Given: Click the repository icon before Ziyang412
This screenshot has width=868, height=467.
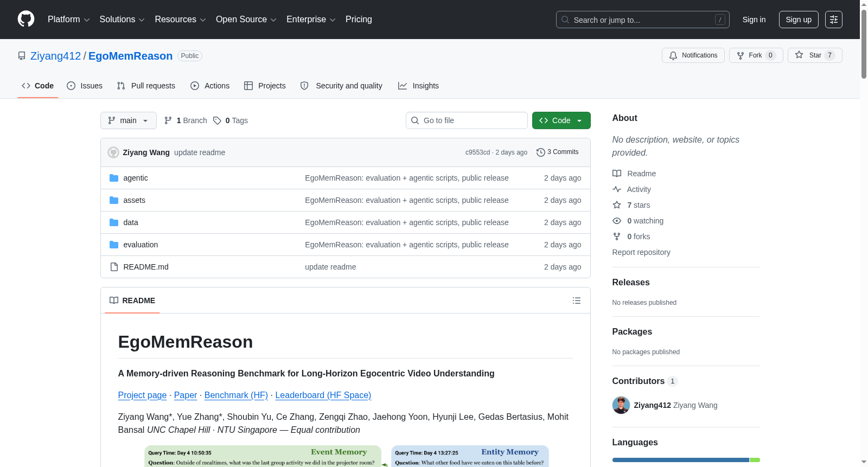Looking at the screenshot, I should pos(22,56).
